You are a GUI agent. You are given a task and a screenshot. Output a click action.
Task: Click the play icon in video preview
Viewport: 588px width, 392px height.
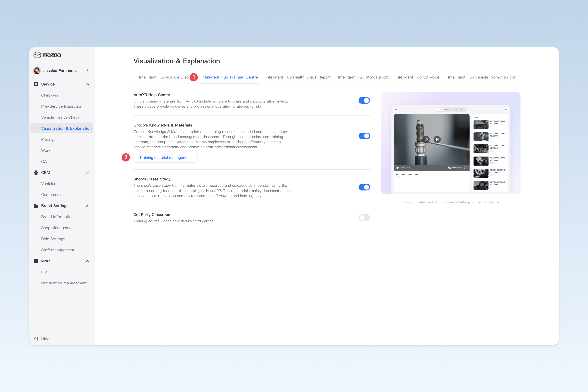398,168
